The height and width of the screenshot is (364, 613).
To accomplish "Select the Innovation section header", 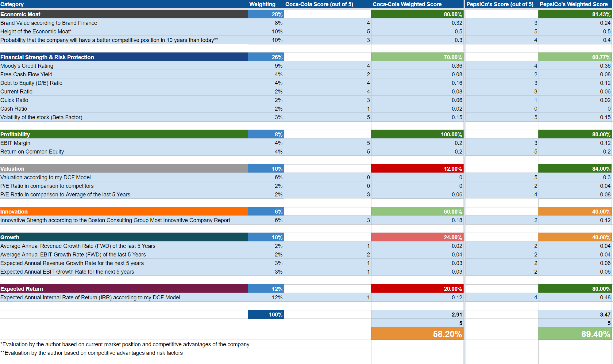I will (x=124, y=211).
